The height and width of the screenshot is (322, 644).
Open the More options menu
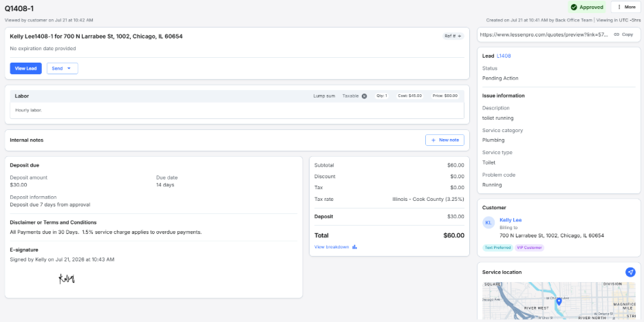[626, 7]
